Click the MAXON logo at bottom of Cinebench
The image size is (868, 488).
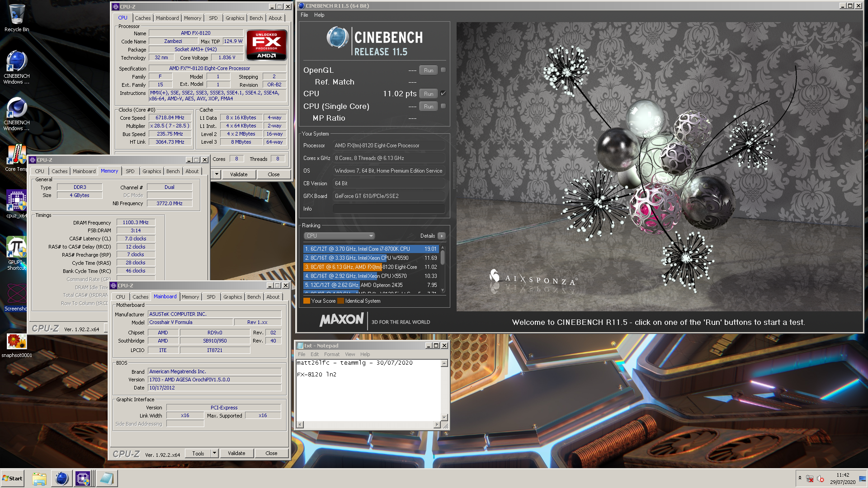pos(341,319)
